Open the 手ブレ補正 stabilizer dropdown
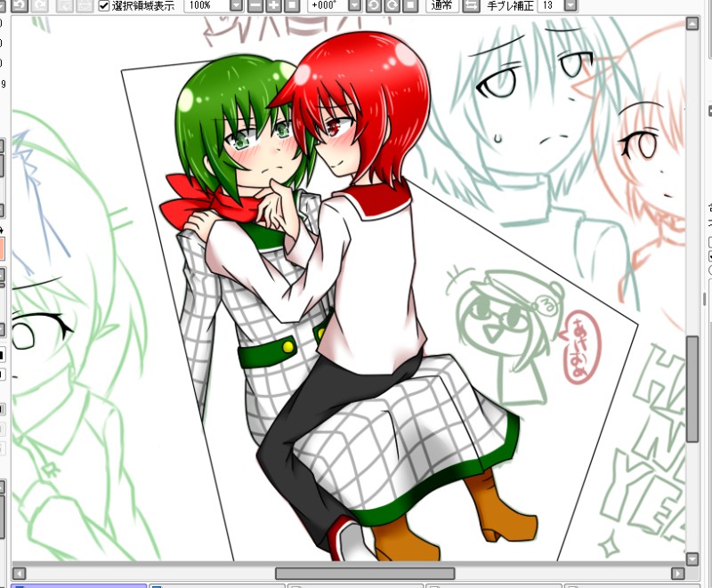Viewport: 712px width, 588px height. click(x=570, y=5)
